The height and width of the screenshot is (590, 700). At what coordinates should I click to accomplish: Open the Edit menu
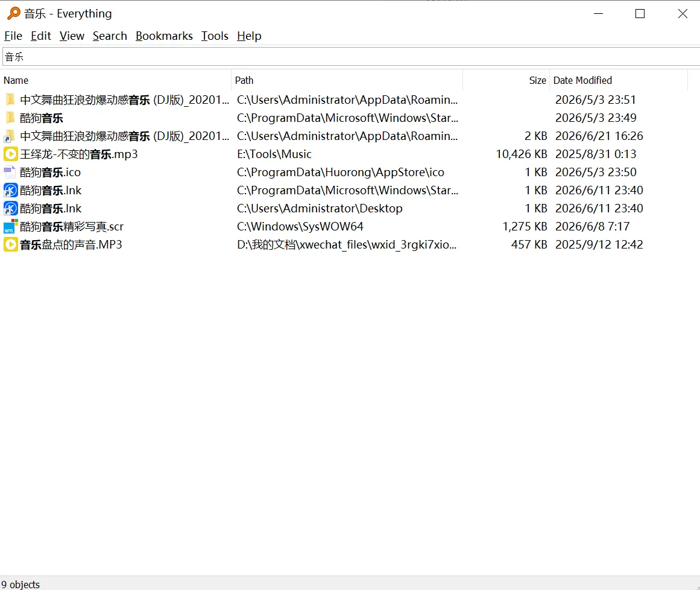tap(40, 36)
